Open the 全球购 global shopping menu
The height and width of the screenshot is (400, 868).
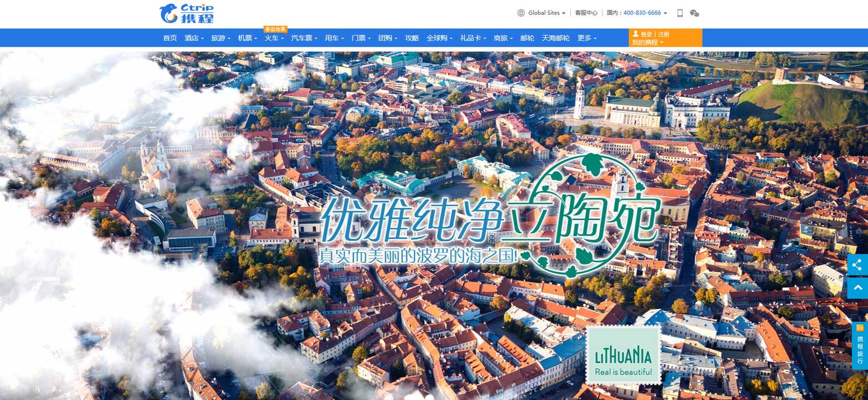tap(440, 38)
